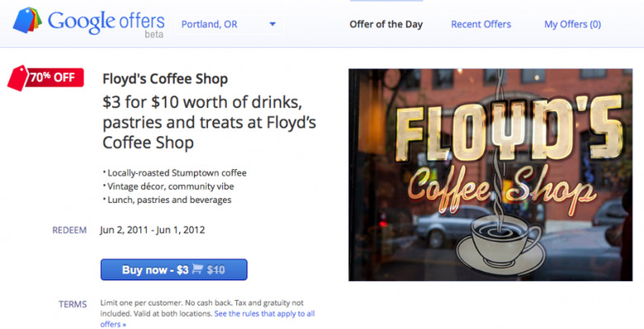This screenshot has width=644, height=329.
Task: Click the Locally-roasted Stumptown coffee bullet
Action: coord(174,172)
